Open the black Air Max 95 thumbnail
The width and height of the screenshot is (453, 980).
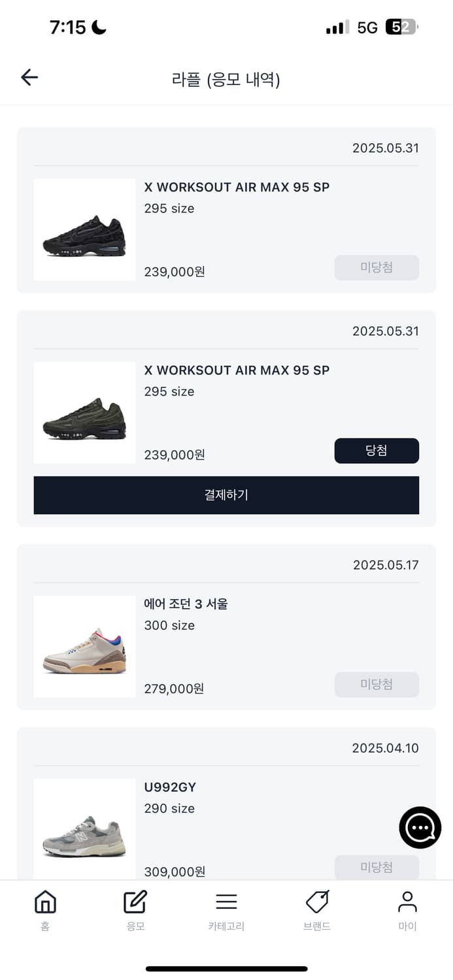(x=84, y=230)
